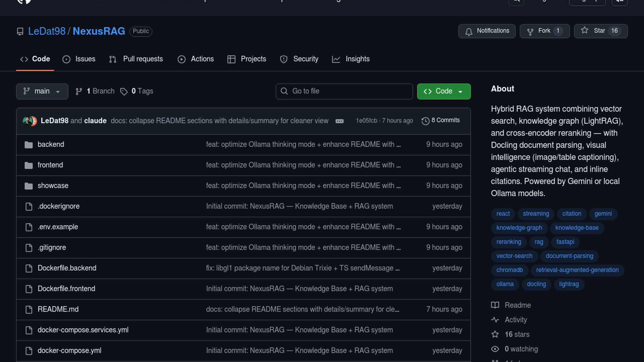Click the tags icon beside 0 Tags
This screenshot has width=644, height=362.
124,92
